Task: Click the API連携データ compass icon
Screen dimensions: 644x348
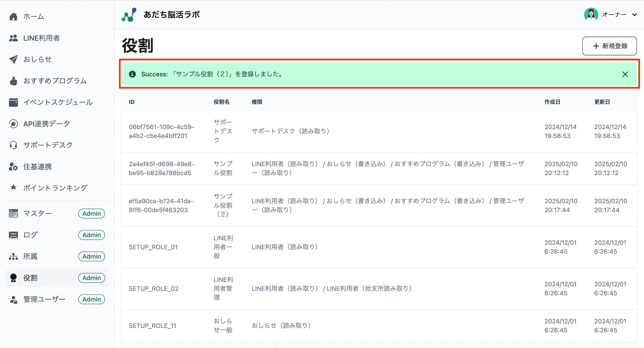Action: (13, 124)
